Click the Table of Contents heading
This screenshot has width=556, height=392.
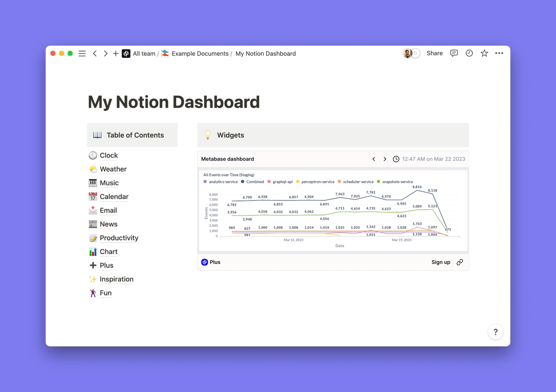click(135, 135)
